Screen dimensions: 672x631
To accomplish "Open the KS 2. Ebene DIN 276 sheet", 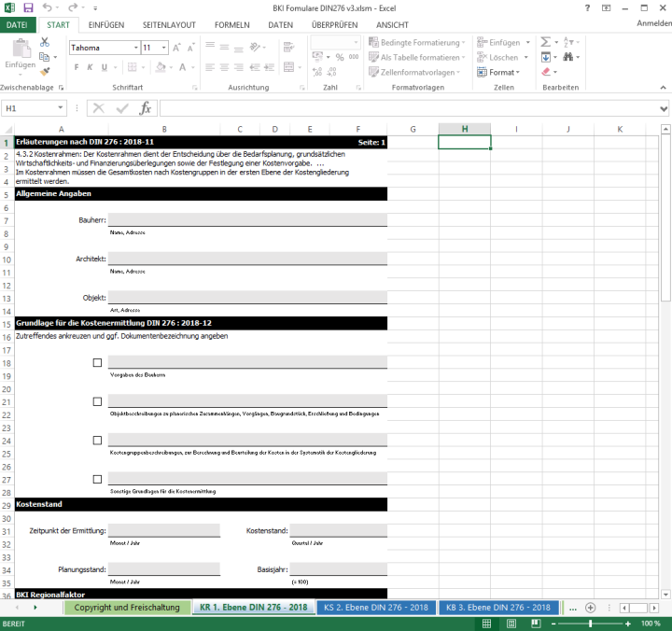I will [375, 608].
